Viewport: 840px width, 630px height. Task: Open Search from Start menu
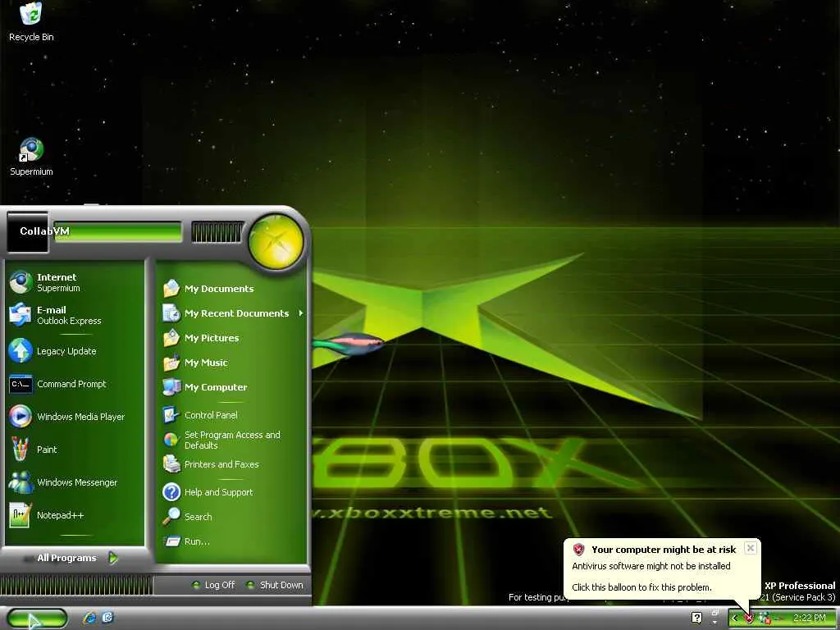click(x=232, y=517)
